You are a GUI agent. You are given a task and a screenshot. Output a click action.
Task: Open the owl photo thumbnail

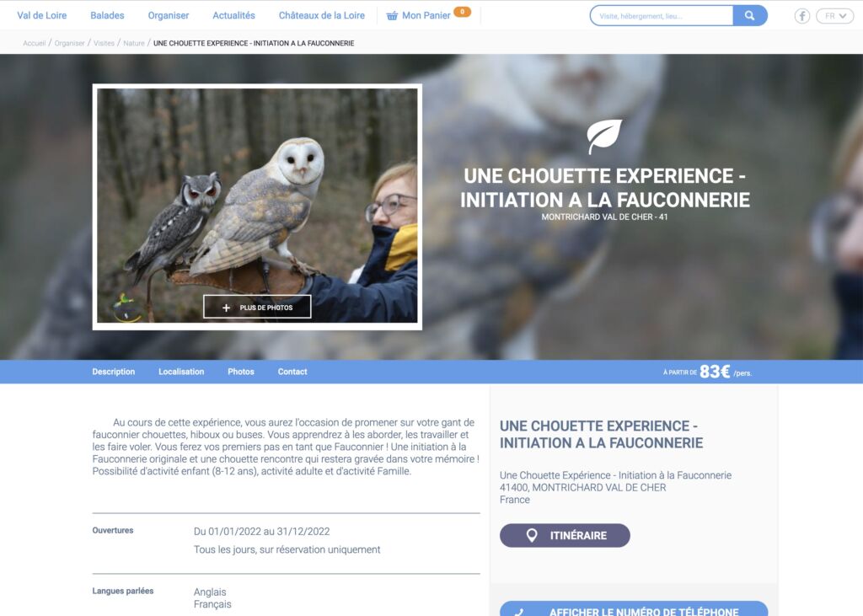pos(257,206)
